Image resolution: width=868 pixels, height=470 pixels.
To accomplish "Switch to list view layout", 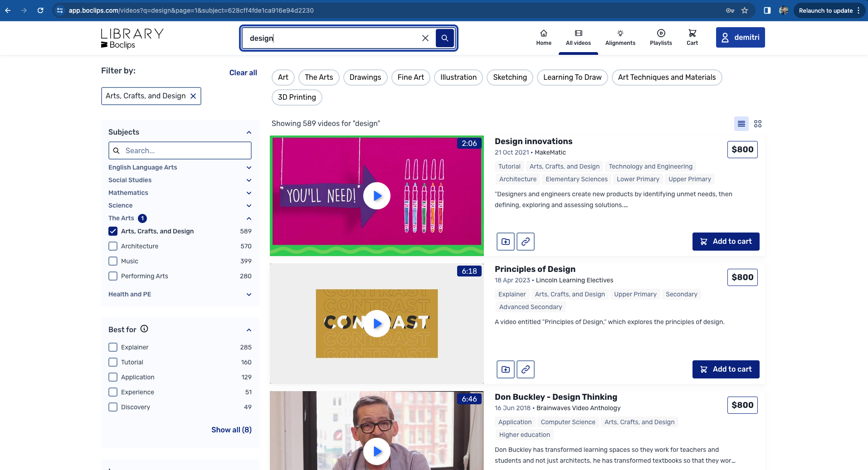I will 741,124.
